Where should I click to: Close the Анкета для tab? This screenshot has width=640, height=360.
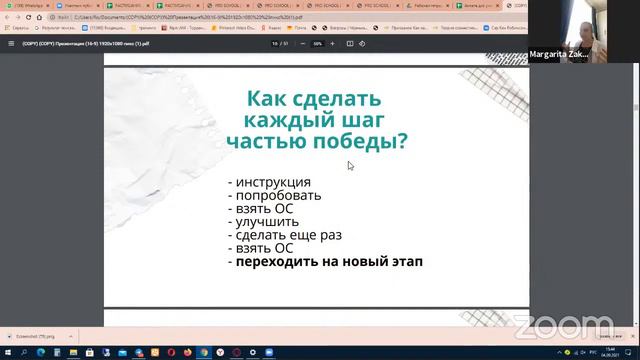[497, 6]
